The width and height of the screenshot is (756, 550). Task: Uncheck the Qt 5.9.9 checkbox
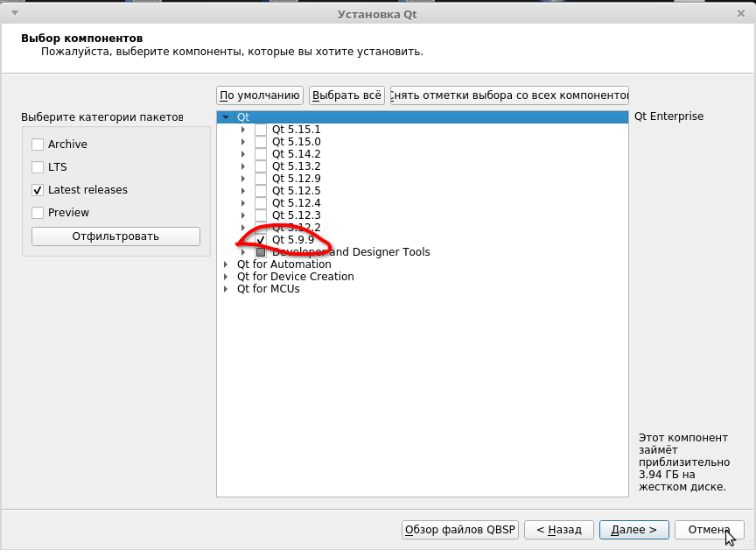click(261, 240)
